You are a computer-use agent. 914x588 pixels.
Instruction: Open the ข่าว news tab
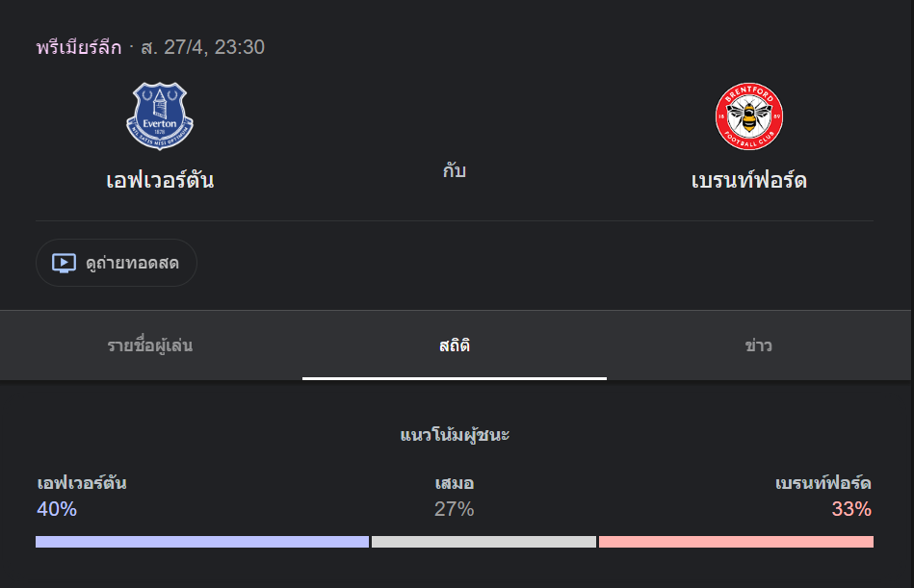(758, 345)
